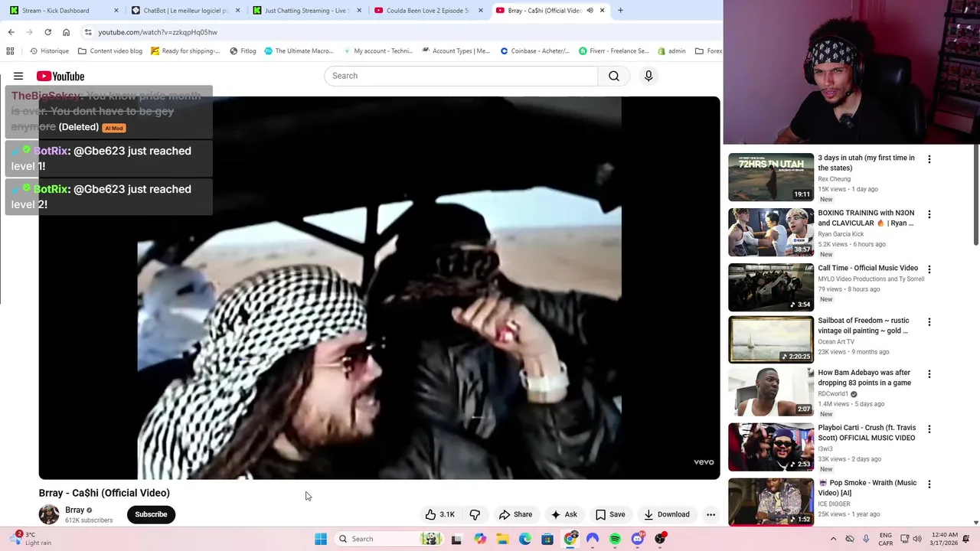Focus the YouTube search field
The width and height of the screenshot is (980, 551).
[x=461, y=76]
